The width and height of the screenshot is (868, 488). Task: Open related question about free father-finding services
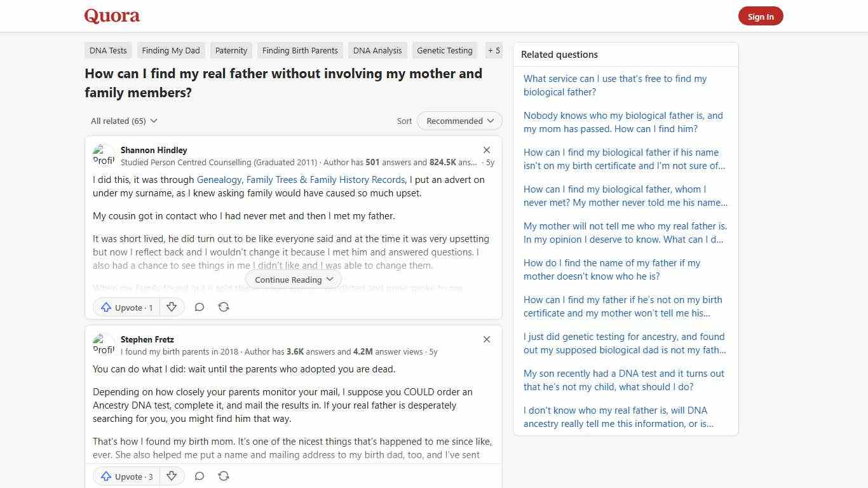coord(614,85)
